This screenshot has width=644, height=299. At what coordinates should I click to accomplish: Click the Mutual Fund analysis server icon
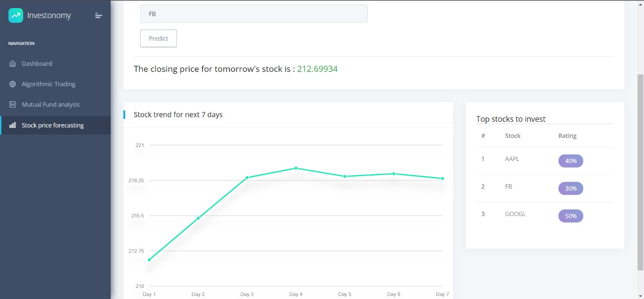pyautogui.click(x=13, y=105)
